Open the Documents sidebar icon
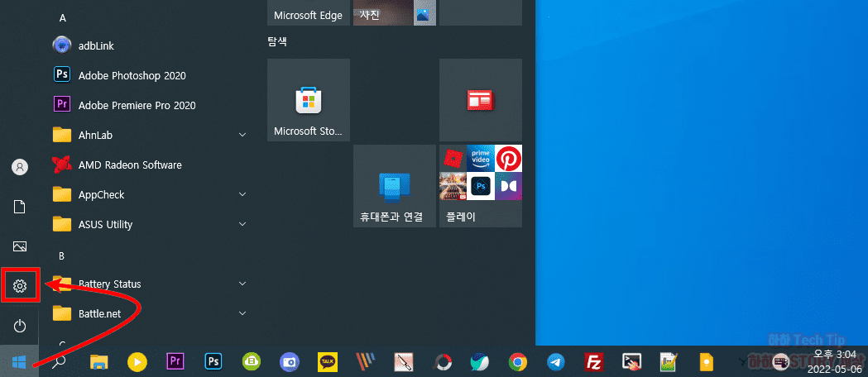 point(20,207)
